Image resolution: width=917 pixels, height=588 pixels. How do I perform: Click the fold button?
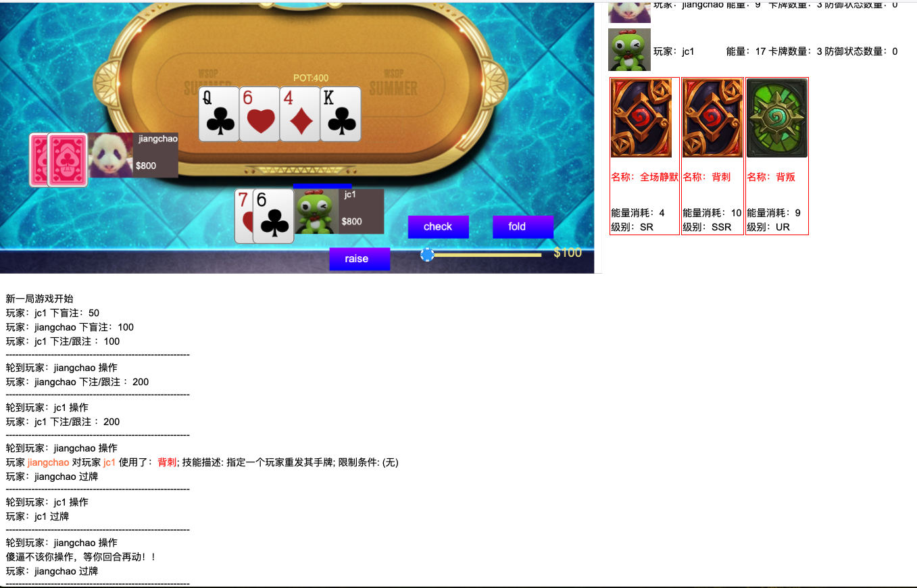pyautogui.click(x=523, y=227)
